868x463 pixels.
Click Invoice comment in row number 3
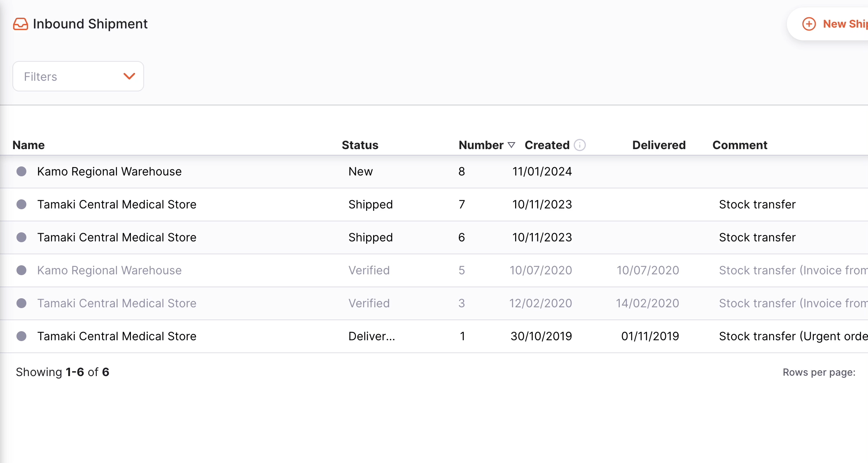793,303
